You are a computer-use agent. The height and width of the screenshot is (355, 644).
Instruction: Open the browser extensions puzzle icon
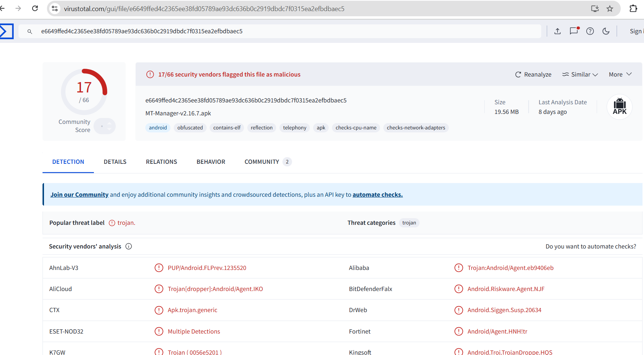tap(633, 9)
